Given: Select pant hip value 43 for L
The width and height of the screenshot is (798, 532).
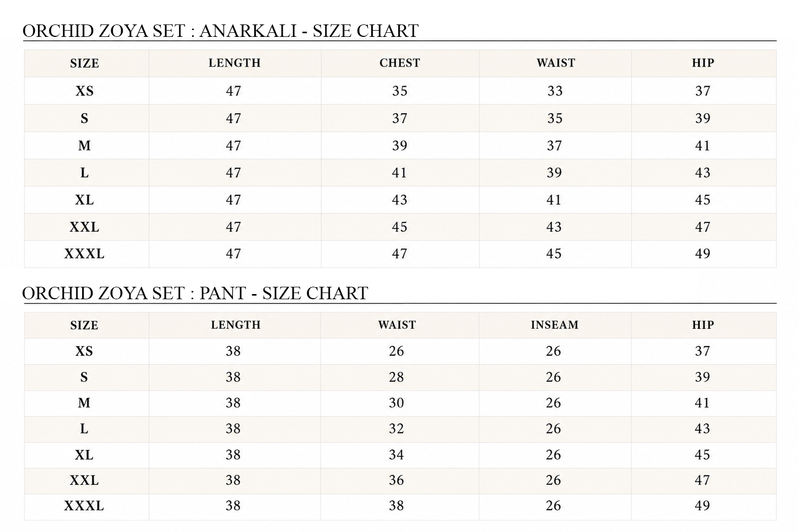Looking at the screenshot, I should click(x=702, y=429).
